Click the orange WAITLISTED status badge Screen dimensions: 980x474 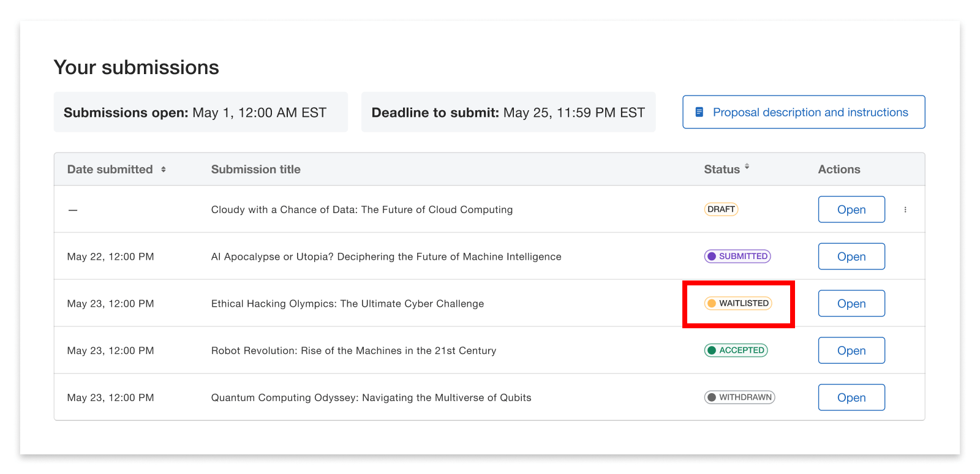[x=738, y=303]
